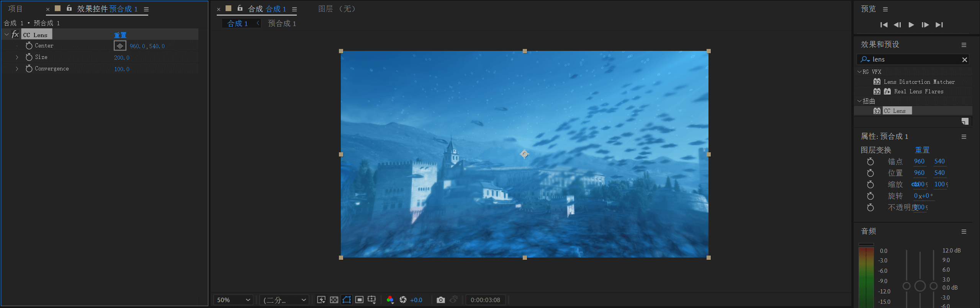980x308 pixels.
Task: Click the reset exposure aperture icon
Action: click(x=403, y=300)
